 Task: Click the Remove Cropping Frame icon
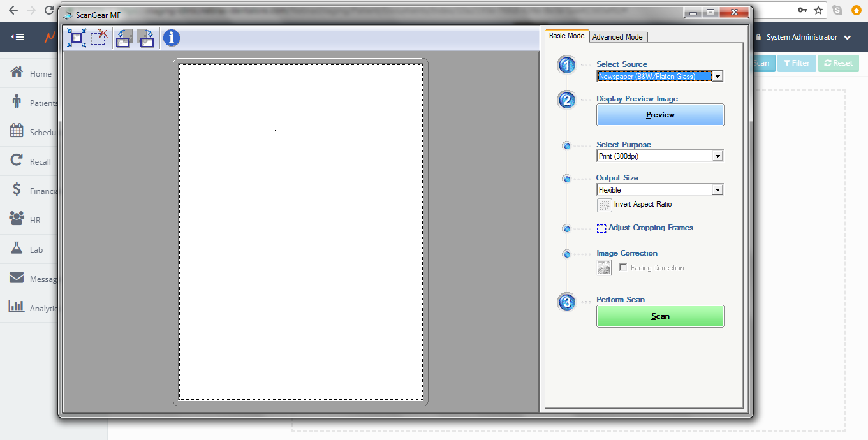(98, 38)
